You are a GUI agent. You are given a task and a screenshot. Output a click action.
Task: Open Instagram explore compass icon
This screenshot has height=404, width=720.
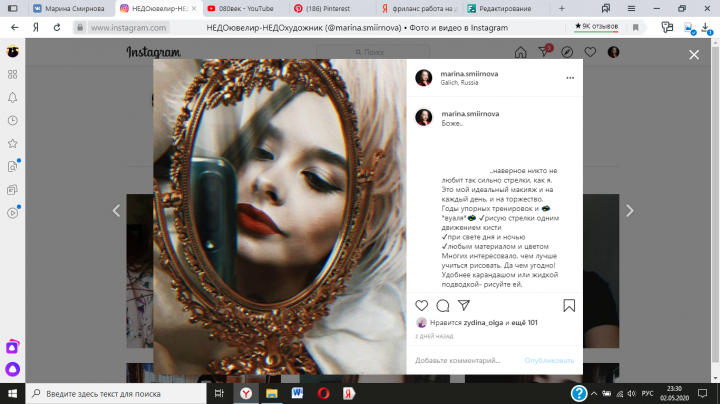567,52
